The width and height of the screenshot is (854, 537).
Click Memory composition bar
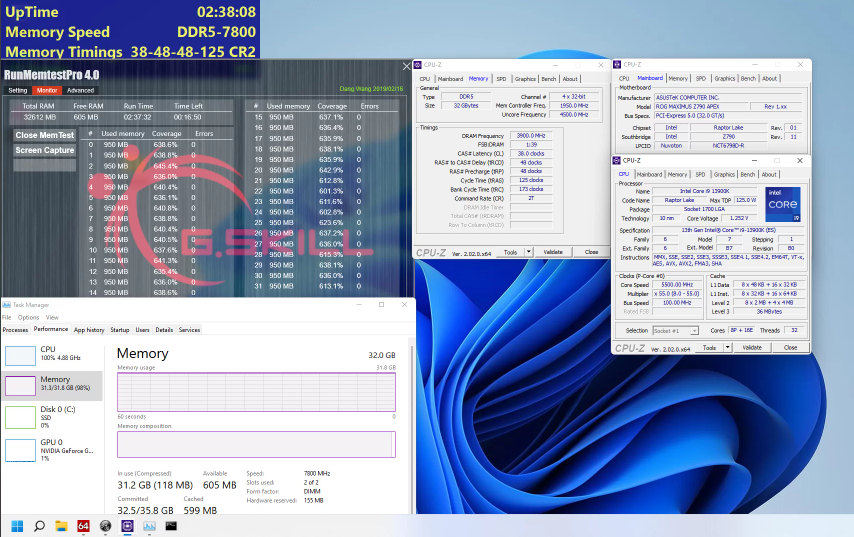point(257,444)
